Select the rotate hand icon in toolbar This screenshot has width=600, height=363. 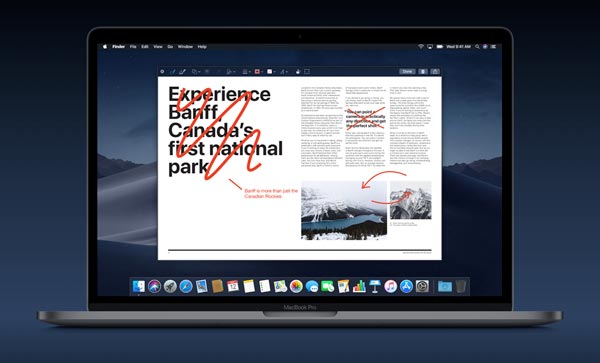pyautogui.click(x=298, y=72)
